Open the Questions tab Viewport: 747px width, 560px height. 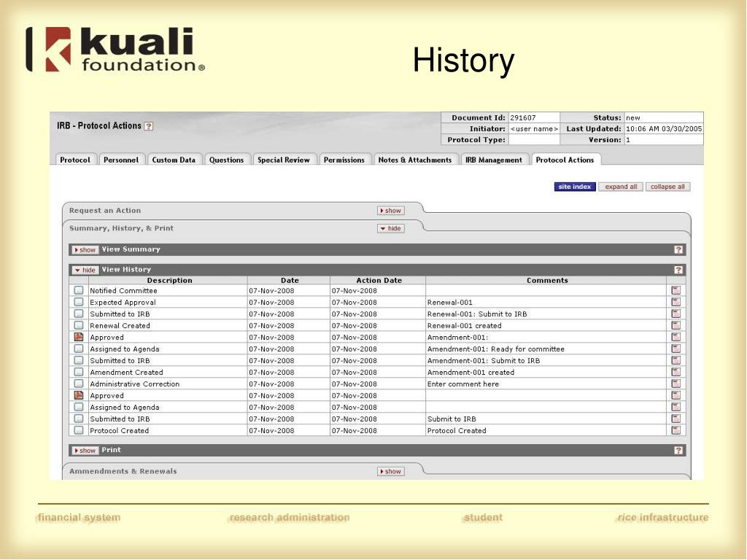pyautogui.click(x=226, y=160)
